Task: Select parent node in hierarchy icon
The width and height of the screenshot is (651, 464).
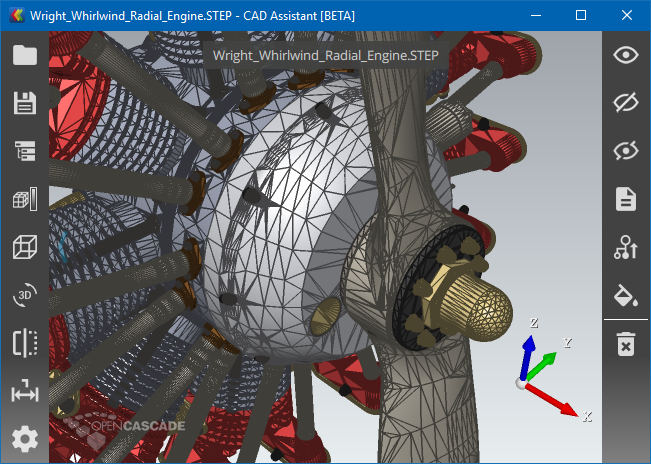Action: click(x=626, y=247)
